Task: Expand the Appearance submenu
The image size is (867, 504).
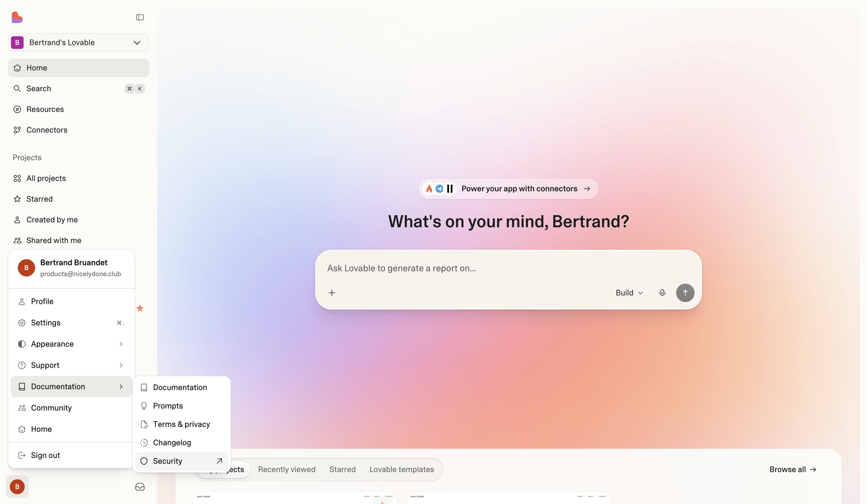Action: 72,344
